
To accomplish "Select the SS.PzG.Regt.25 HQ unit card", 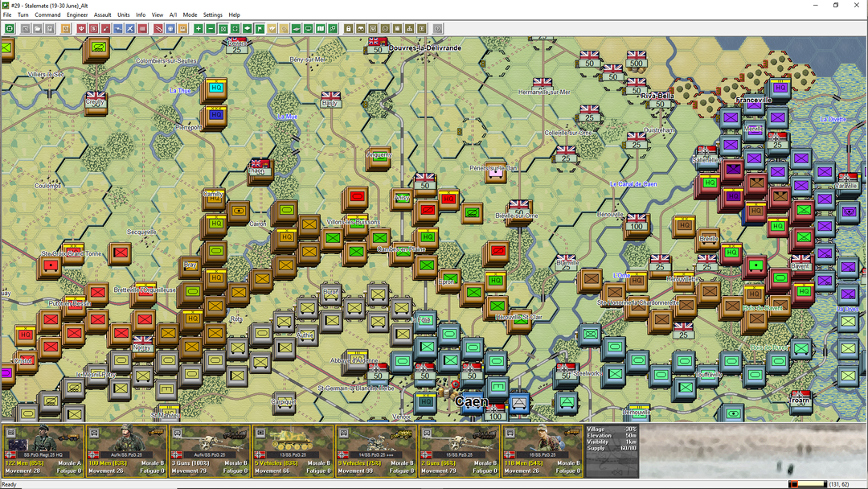I will pyautogui.click(x=43, y=450).
